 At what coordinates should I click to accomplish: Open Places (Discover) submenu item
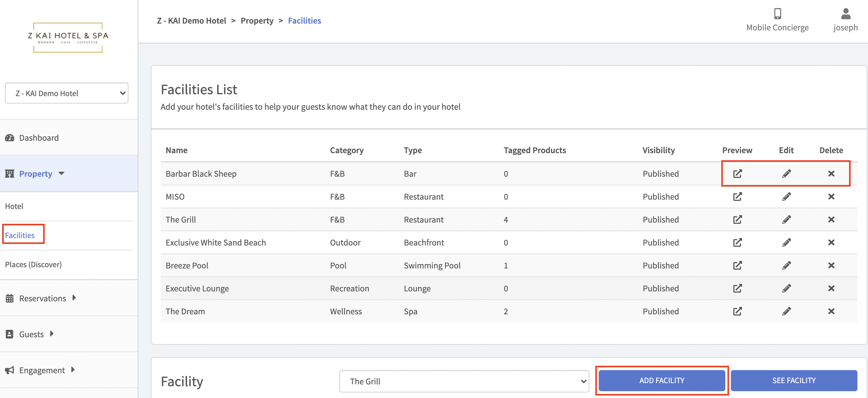click(34, 265)
